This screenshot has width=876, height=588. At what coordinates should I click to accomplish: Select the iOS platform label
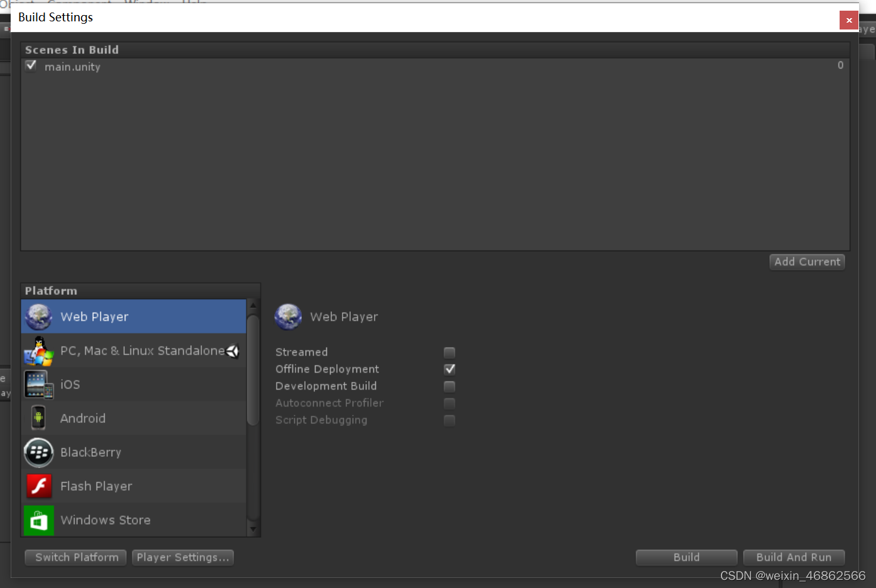pos(70,385)
